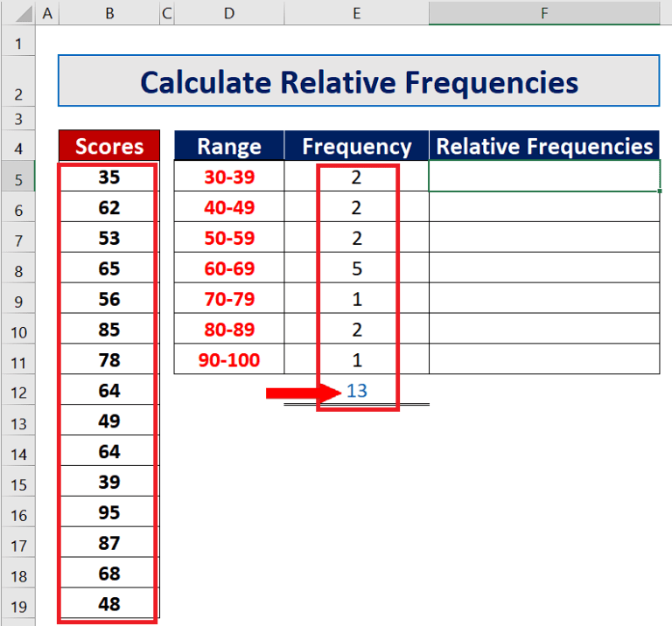Select column D header
This screenshot has height=626, width=672.
pyautogui.click(x=229, y=13)
